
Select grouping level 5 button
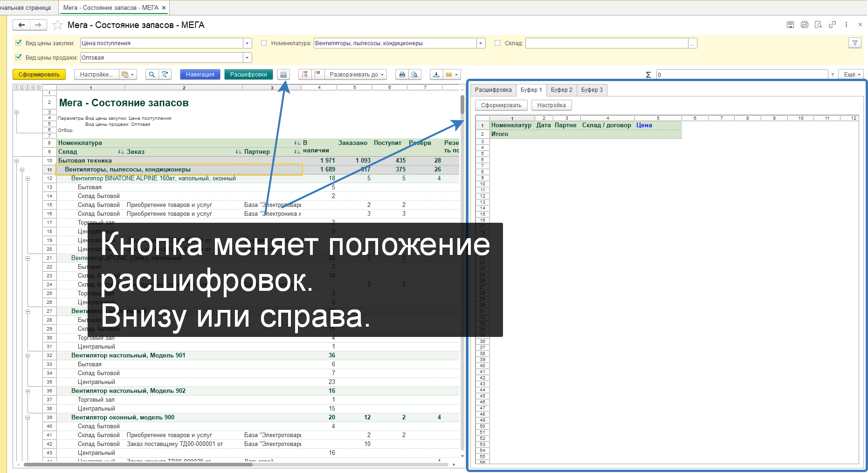click(x=39, y=88)
